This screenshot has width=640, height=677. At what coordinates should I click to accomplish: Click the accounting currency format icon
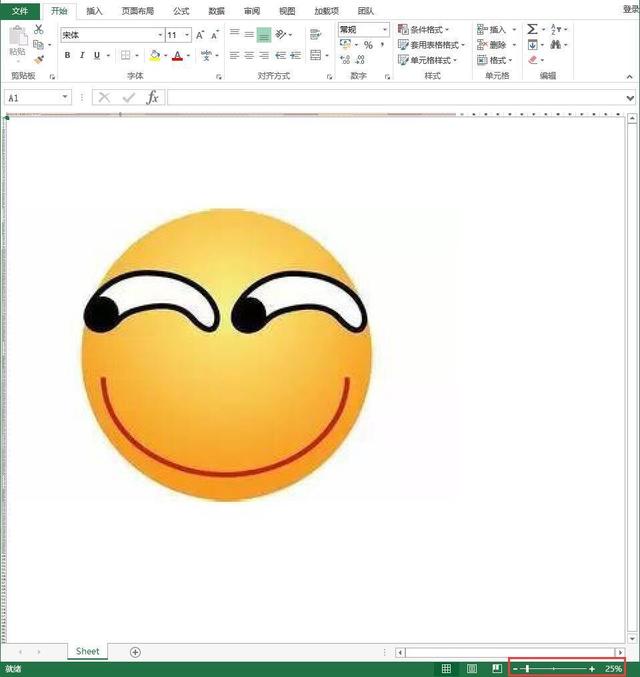click(x=345, y=44)
